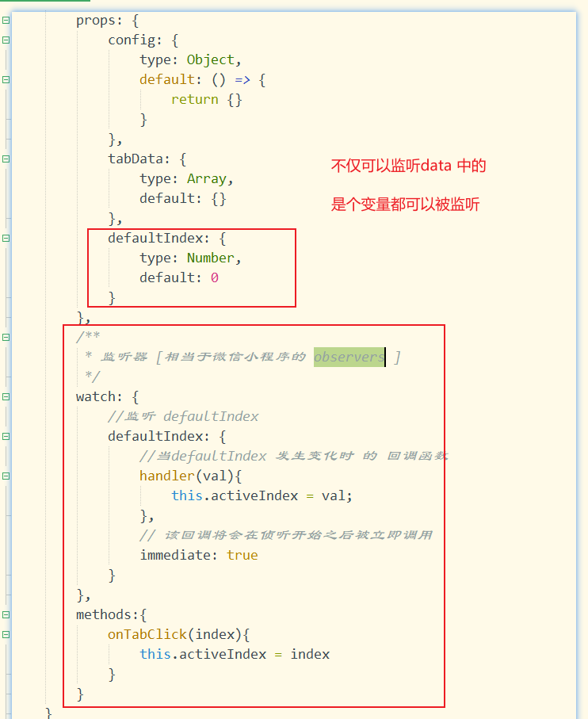This screenshot has height=719, width=588.
Task: Click the 'default: 0' value line
Action: (x=179, y=278)
